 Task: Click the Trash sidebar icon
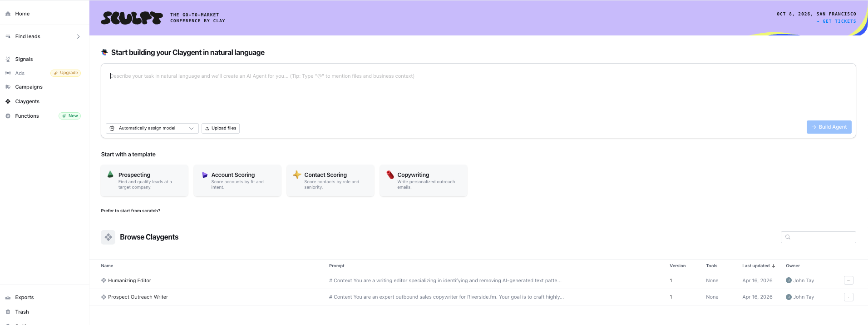coord(8,312)
